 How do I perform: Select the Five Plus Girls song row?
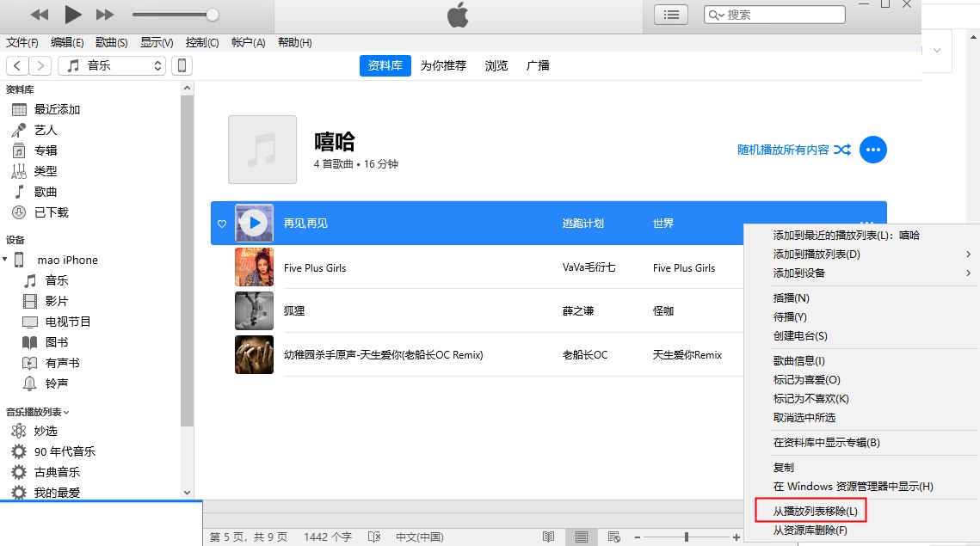(478, 267)
